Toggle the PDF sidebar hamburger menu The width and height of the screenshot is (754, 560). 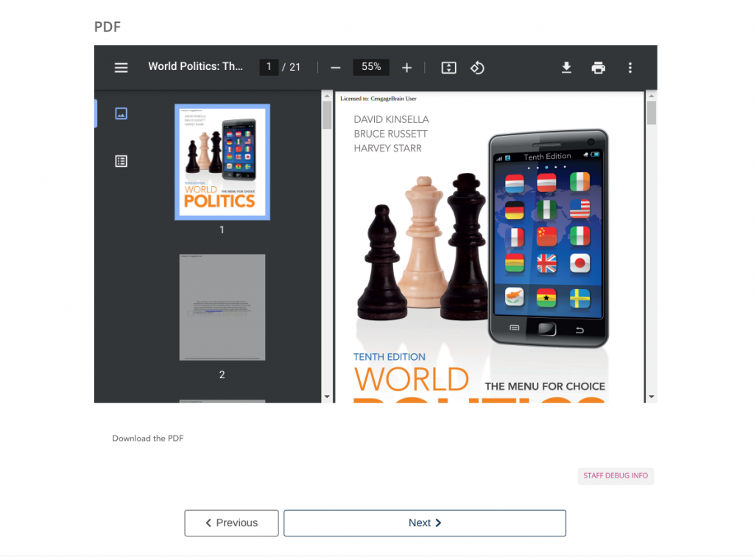point(121,68)
